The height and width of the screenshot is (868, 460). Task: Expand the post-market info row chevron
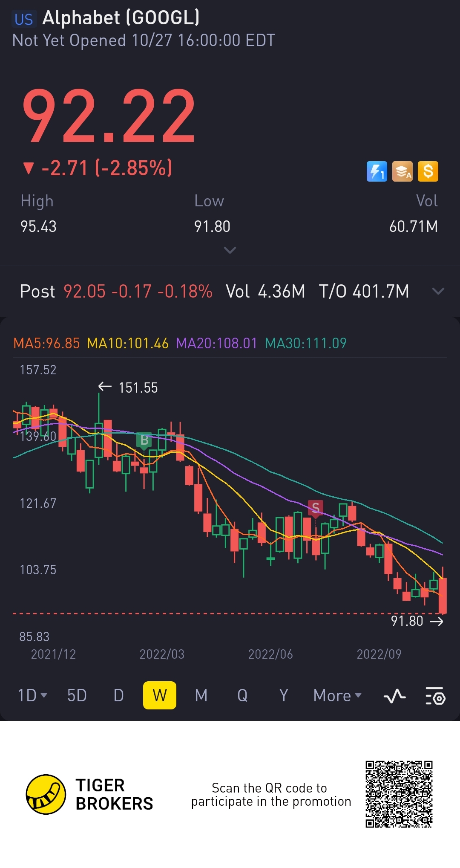pos(438,291)
